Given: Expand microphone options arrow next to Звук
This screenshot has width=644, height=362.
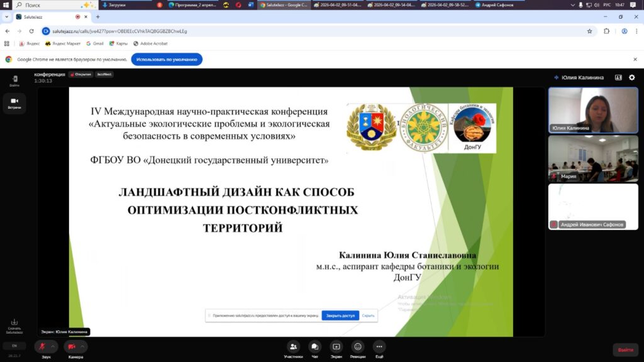Looking at the screenshot, I should pos(53,346).
